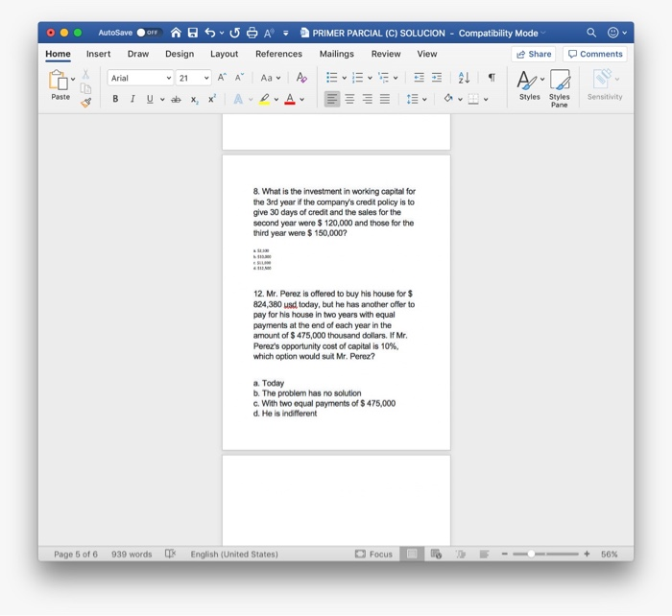Open the Review tab
This screenshot has height=616, width=672.
point(386,54)
